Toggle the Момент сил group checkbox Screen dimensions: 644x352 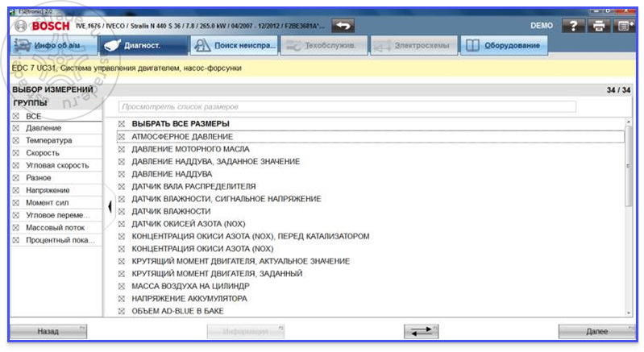[x=15, y=203]
